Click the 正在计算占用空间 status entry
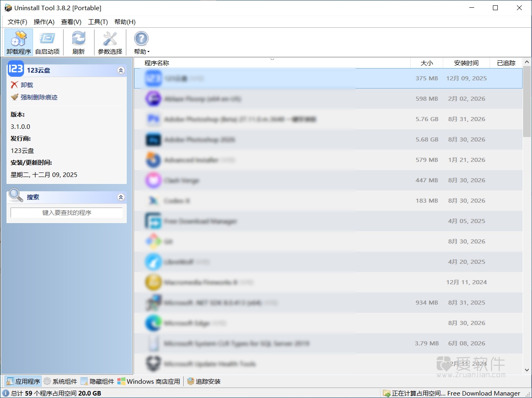 452,393
